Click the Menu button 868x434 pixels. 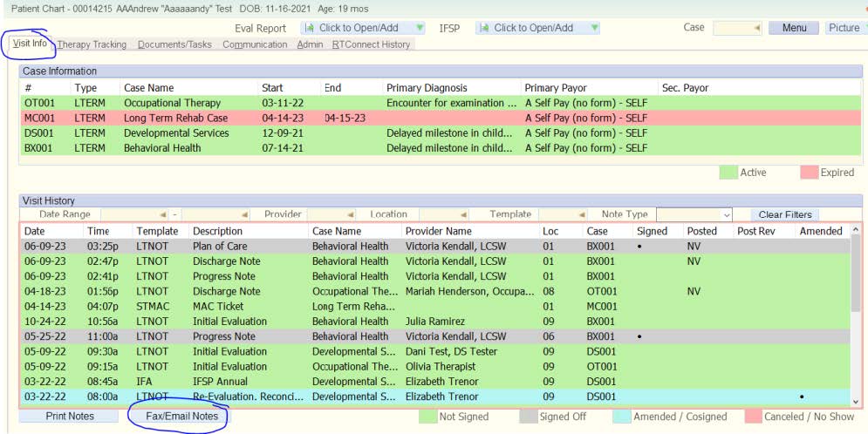(794, 28)
